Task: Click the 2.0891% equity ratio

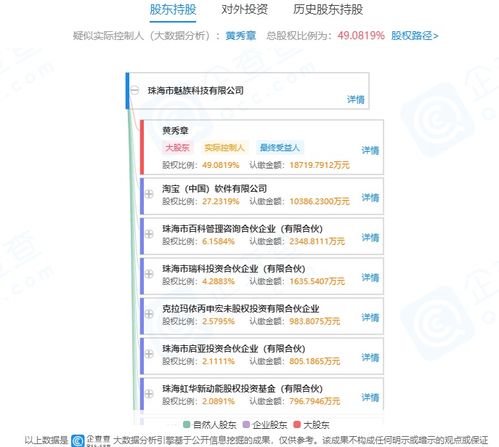Action: tap(218, 401)
